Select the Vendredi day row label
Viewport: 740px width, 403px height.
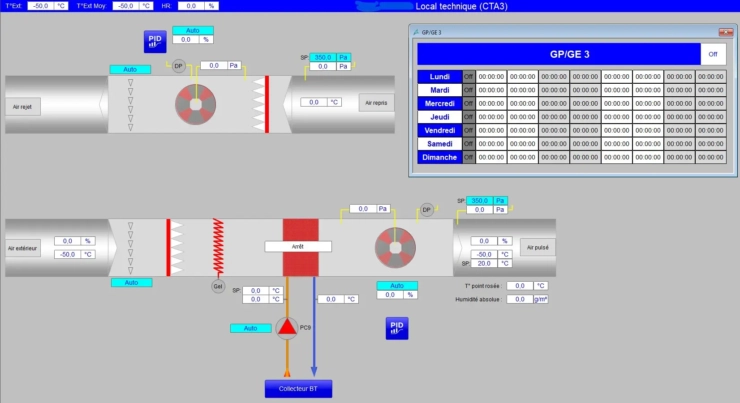tap(439, 130)
